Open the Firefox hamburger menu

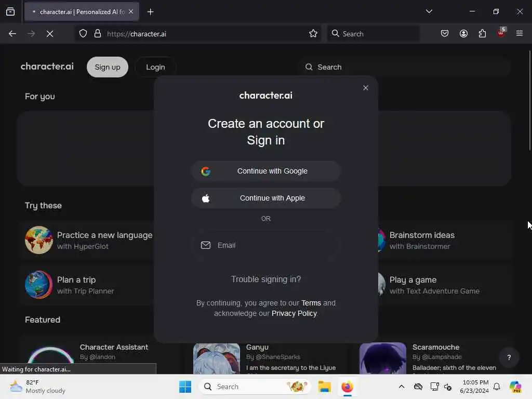click(520, 33)
